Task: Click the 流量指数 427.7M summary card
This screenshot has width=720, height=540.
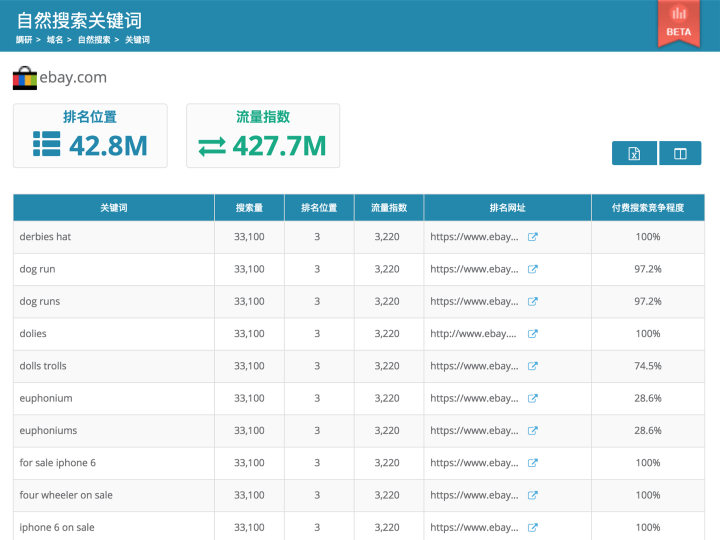Action: (263, 135)
